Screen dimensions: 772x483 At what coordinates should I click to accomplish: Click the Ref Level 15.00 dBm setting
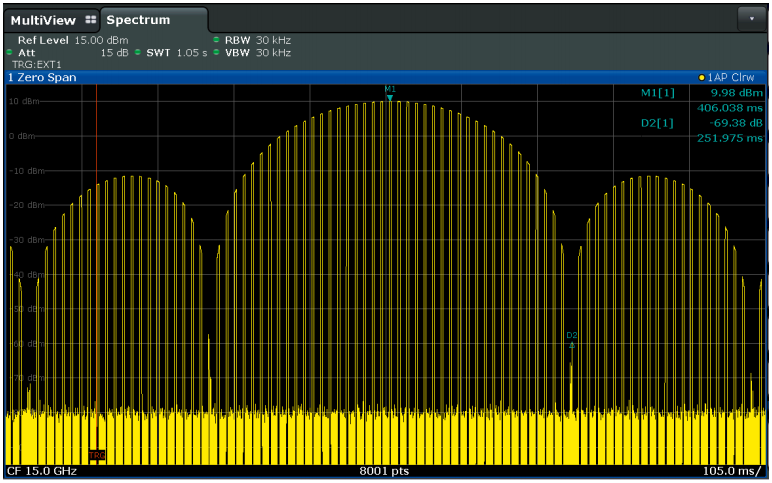click(72, 40)
